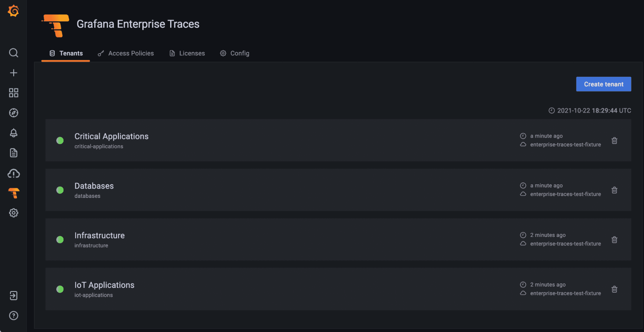Delete the Critical Applications tenant
Viewport: 644px width, 332px height.
[x=614, y=141]
